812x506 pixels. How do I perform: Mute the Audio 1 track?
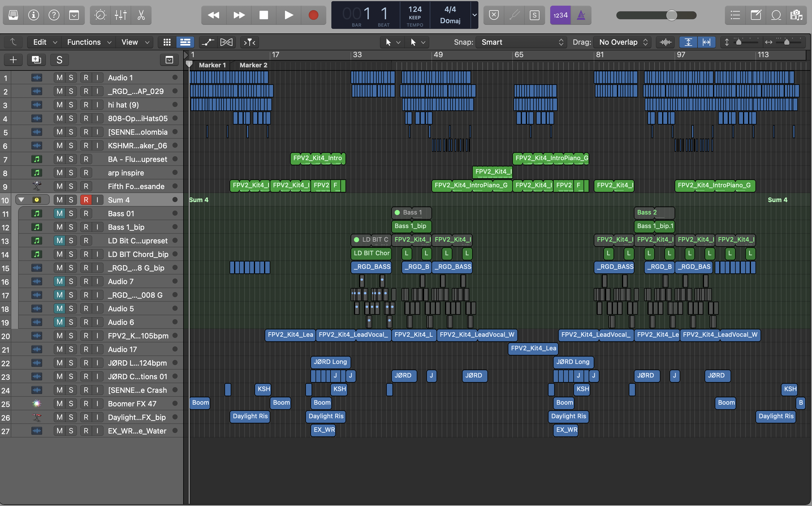coord(59,78)
